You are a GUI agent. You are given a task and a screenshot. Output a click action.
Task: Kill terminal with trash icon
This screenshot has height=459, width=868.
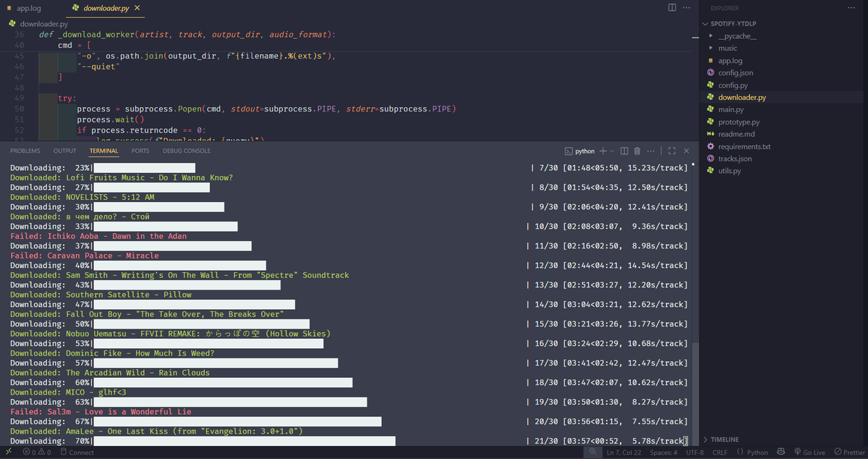pyautogui.click(x=637, y=151)
